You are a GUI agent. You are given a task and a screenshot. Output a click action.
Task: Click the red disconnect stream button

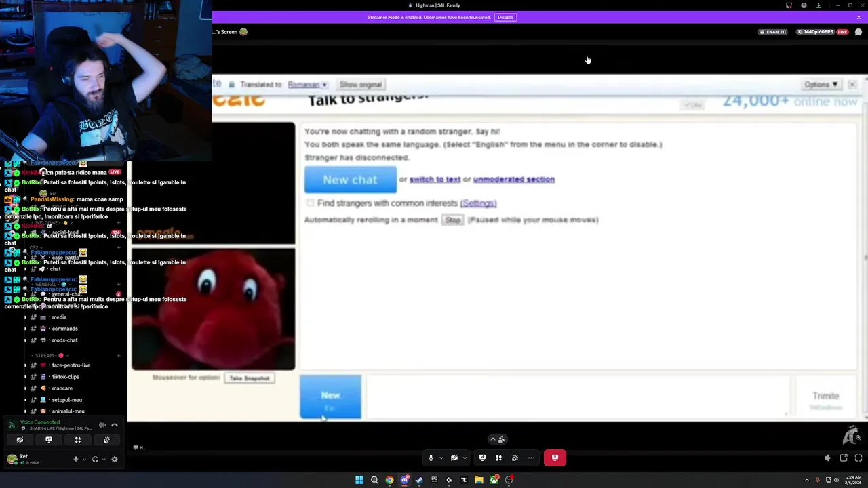pos(555,457)
